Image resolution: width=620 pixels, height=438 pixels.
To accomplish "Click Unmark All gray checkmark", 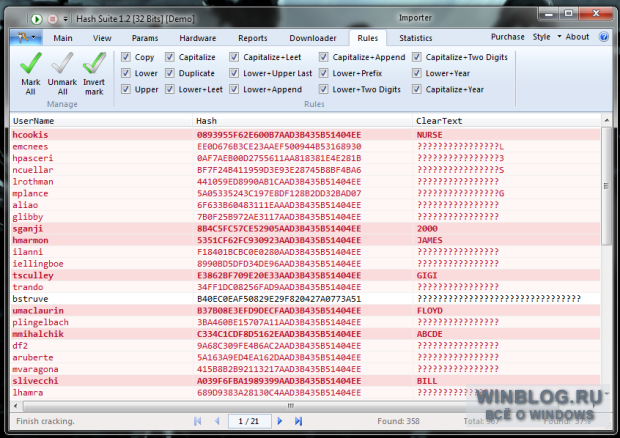I will [62, 74].
